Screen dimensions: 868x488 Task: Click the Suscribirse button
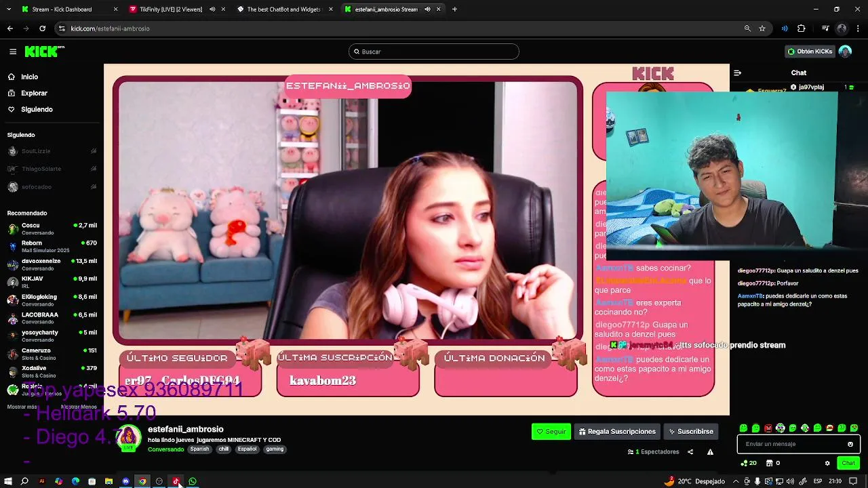click(690, 431)
